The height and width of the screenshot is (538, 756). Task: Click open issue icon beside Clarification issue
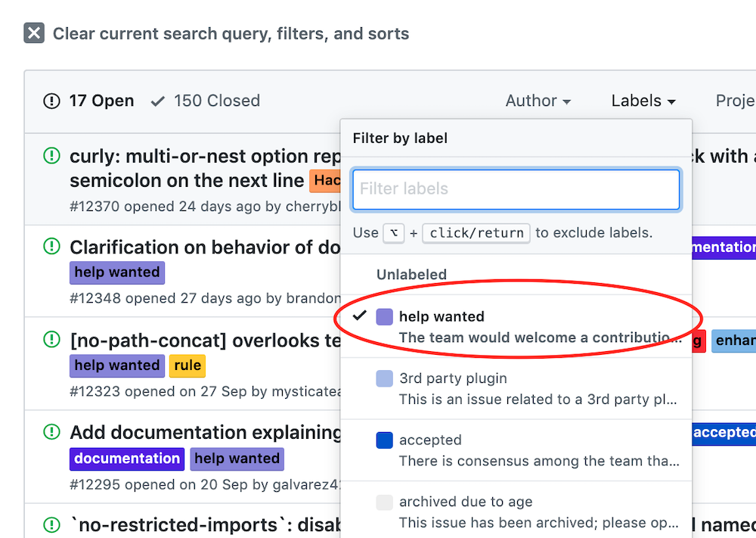(x=51, y=246)
